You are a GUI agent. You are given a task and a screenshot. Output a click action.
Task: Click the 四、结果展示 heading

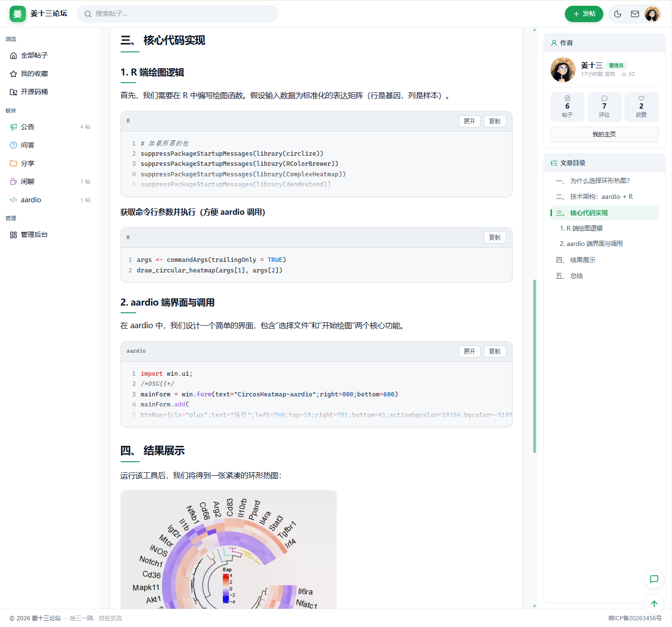click(x=153, y=451)
